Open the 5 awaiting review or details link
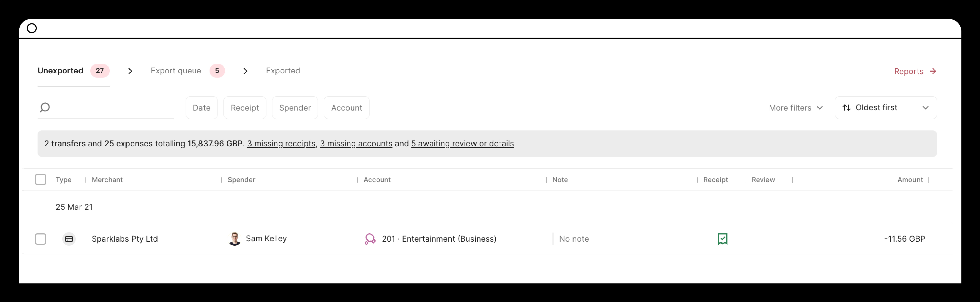Viewport: 980px width, 302px height. point(462,144)
